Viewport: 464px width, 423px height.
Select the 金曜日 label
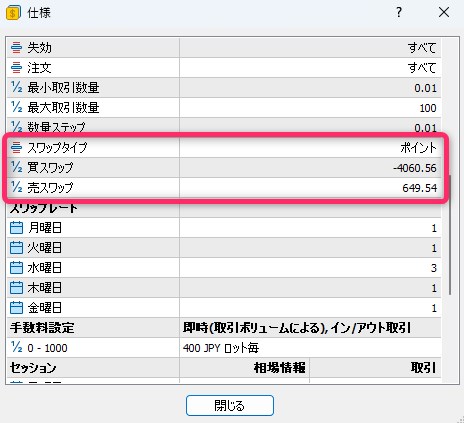(45, 308)
